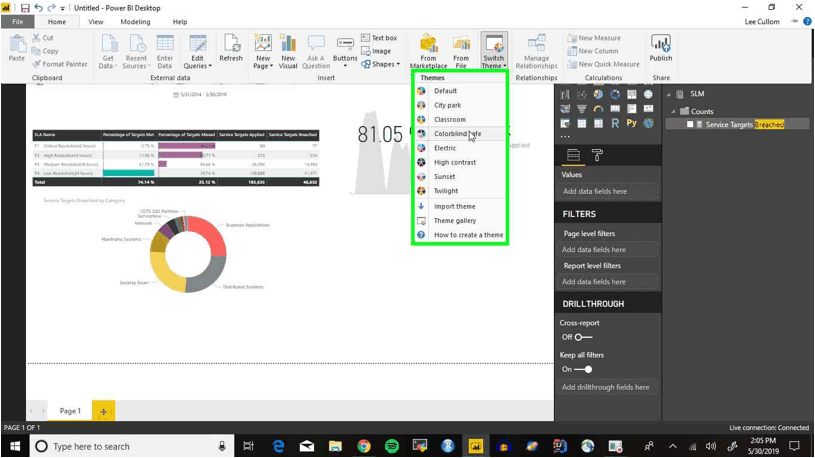Screen dimensions: 815x458
Task: Open Chrome from the Windows taskbar
Action: pos(364,446)
